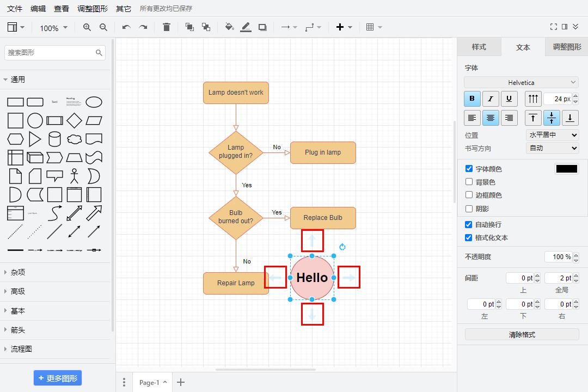Open the 书写方向 dropdown set to 自动
The width and height of the screenshot is (588, 392).
(x=552, y=148)
